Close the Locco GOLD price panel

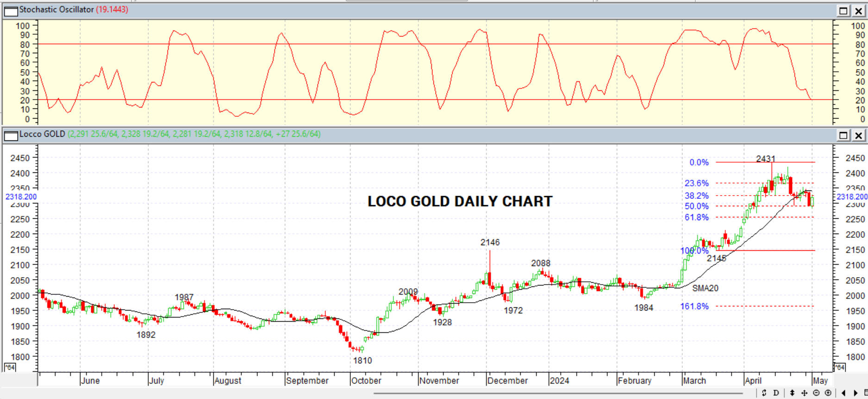(x=858, y=135)
